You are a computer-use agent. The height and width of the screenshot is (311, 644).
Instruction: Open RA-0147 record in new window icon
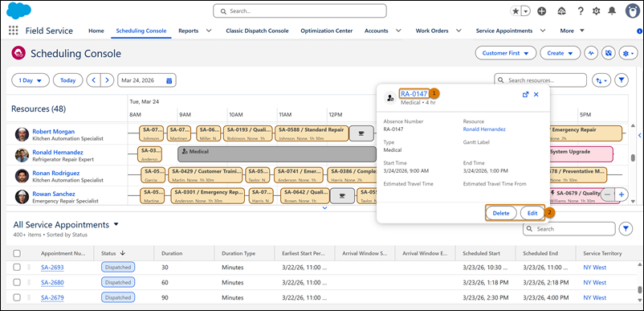tap(525, 95)
